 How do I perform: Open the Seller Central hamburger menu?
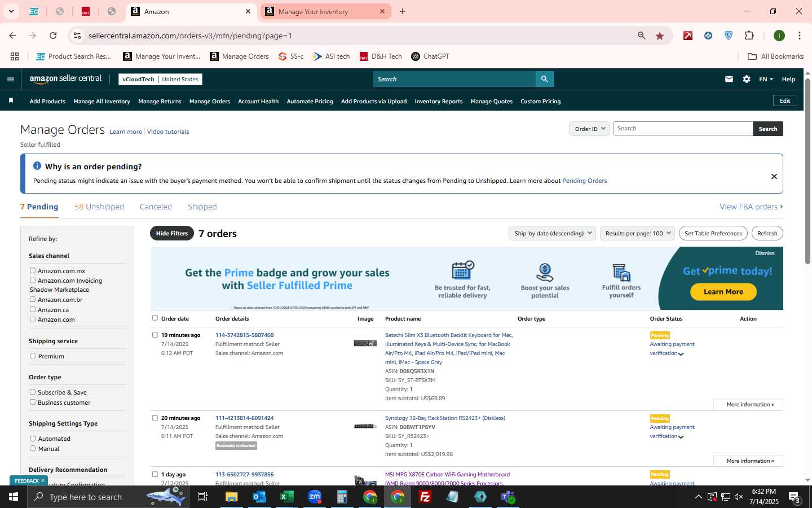(10, 79)
